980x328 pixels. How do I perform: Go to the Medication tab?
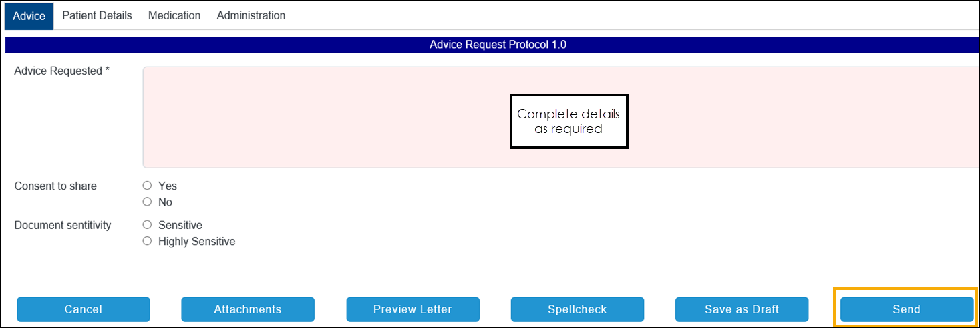174,15
